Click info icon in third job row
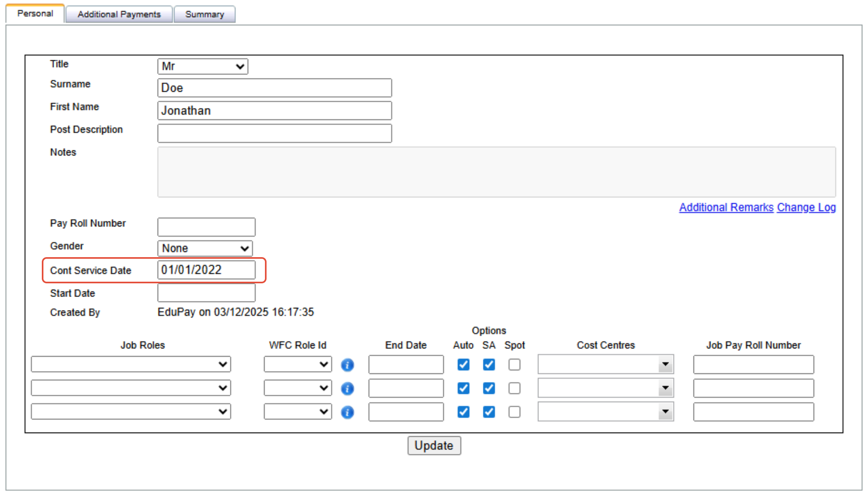This screenshot has height=497, width=868. point(347,412)
